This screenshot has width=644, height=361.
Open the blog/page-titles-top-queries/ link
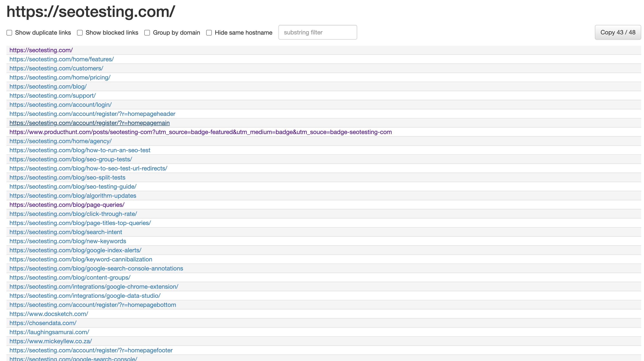point(80,223)
